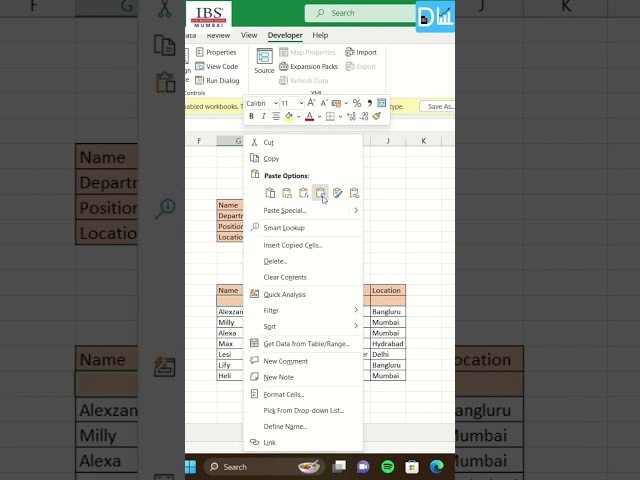
Task: Click the Borders icon in mini toolbar
Action: click(x=330, y=117)
